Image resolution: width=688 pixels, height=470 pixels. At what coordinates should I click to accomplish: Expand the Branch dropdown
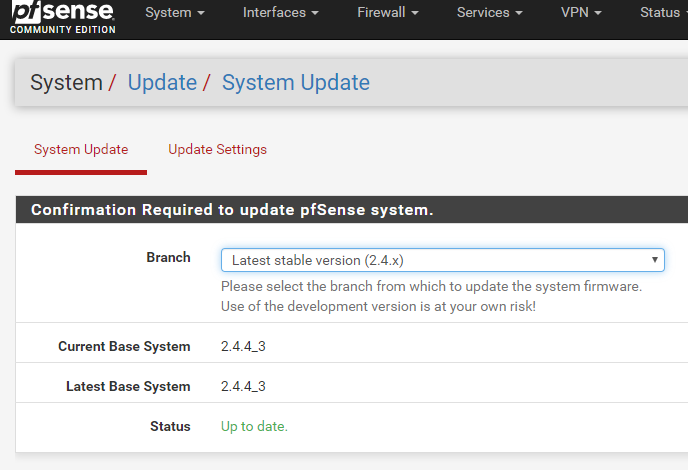(443, 260)
